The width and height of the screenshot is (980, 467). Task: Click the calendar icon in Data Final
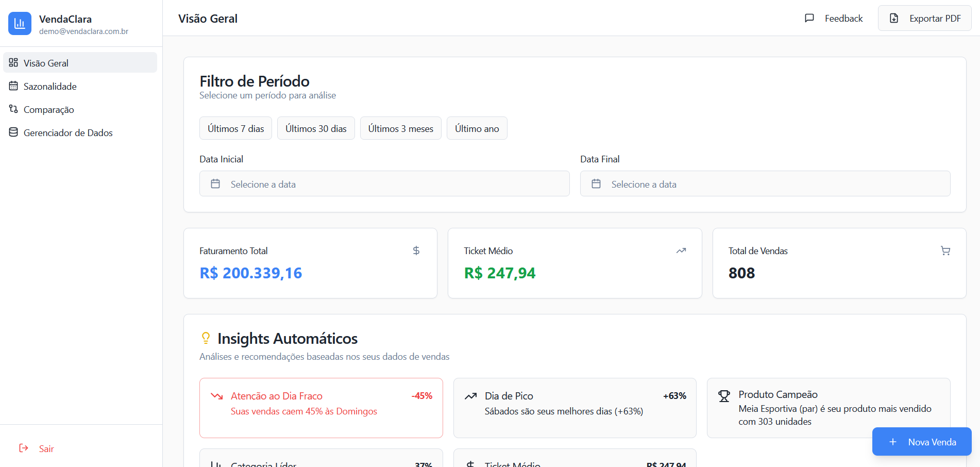[x=596, y=184]
